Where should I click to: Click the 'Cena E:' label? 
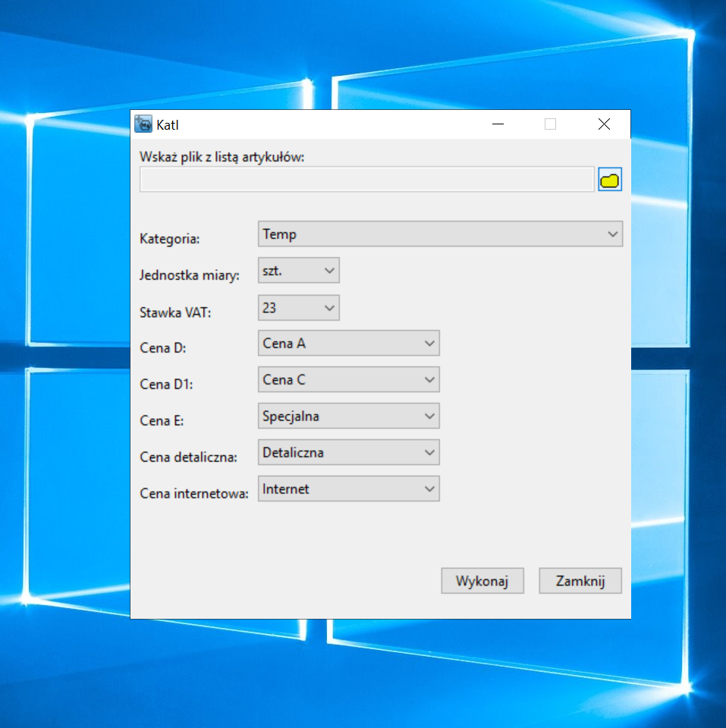click(x=162, y=421)
